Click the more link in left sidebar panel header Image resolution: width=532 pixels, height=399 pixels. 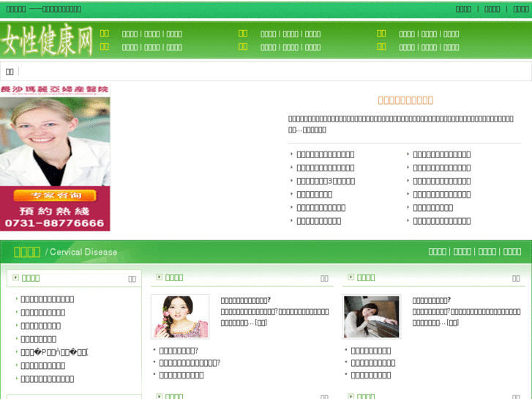click(132, 279)
